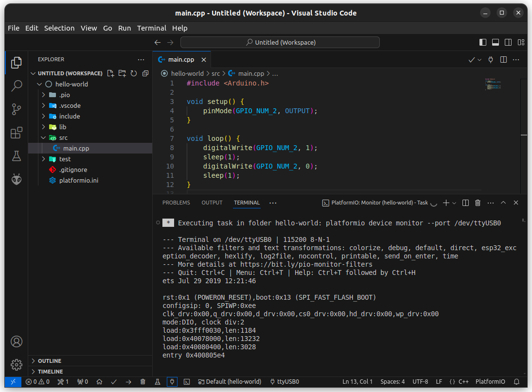Open the PlatformIO sidebar alien icon
Viewport: 532px width, 392px height.
click(17, 179)
